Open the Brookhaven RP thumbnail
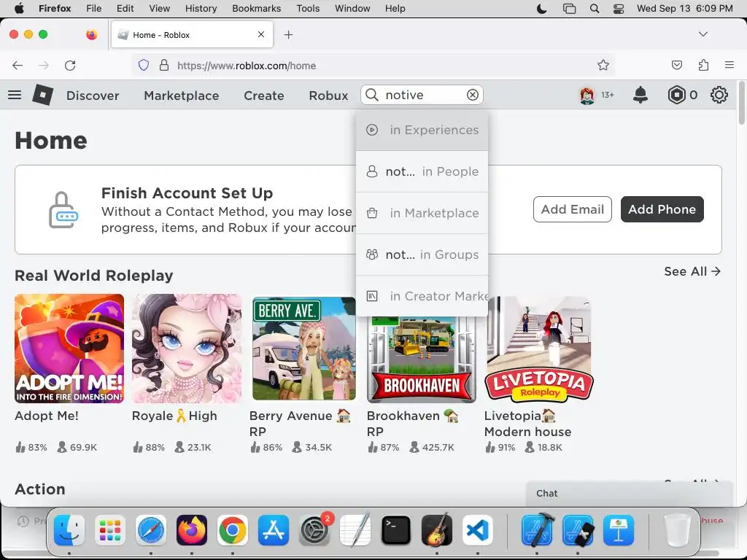 [422, 359]
